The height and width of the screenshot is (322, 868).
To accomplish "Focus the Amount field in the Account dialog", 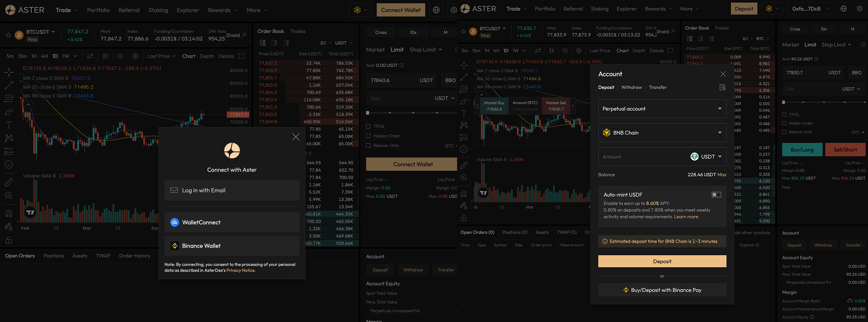I will [x=644, y=157].
